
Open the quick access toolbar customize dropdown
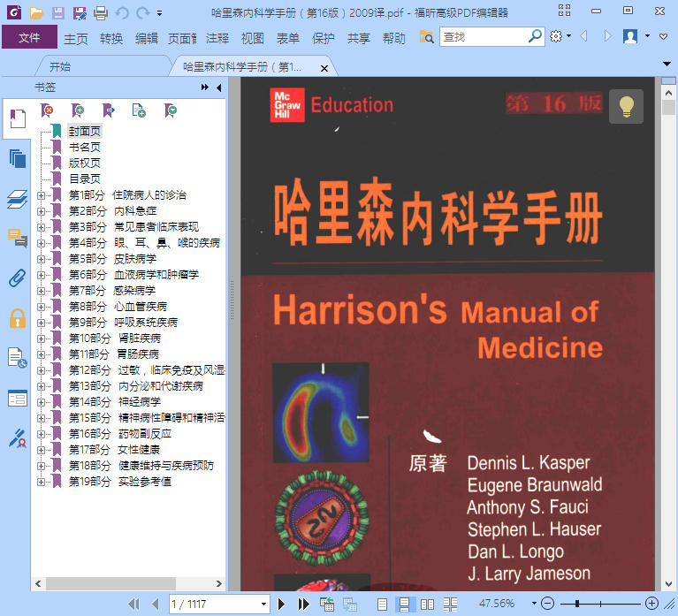coord(159,13)
